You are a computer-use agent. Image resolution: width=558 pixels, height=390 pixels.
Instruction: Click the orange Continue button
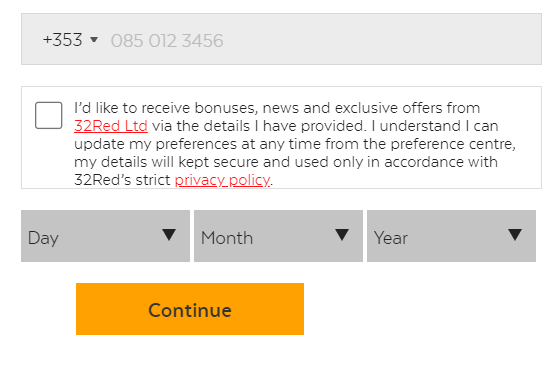pyautogui.click(x=190, y=309)
